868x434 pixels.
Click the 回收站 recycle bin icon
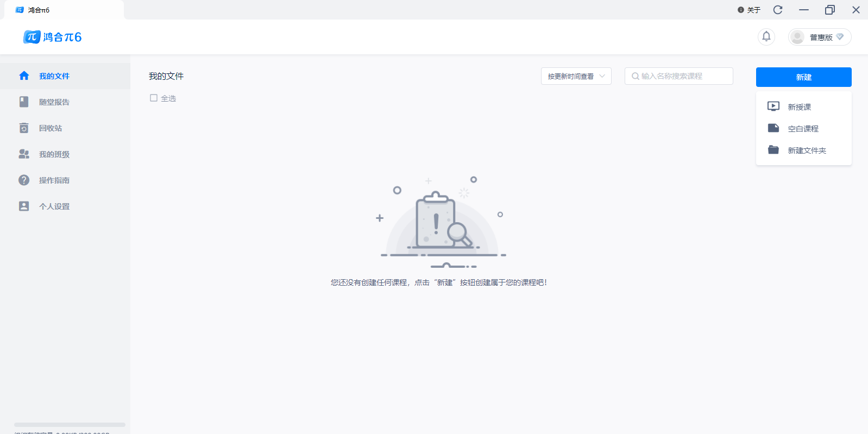[24, 128]
